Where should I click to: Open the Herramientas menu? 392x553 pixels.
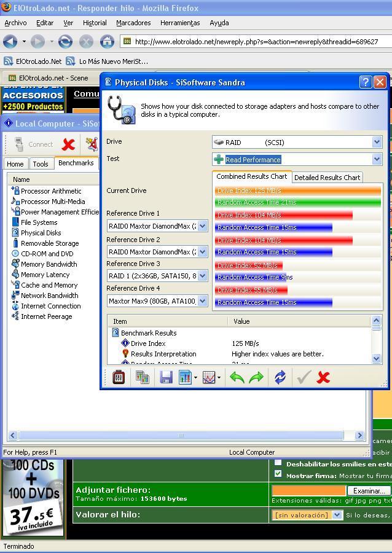coord(180,23)
